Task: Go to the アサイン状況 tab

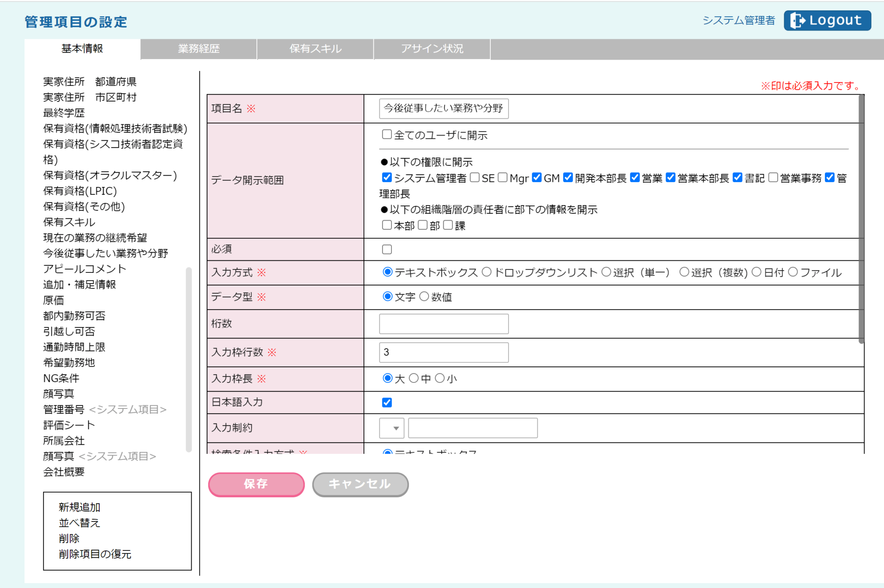Action: [x=432, y=49]
